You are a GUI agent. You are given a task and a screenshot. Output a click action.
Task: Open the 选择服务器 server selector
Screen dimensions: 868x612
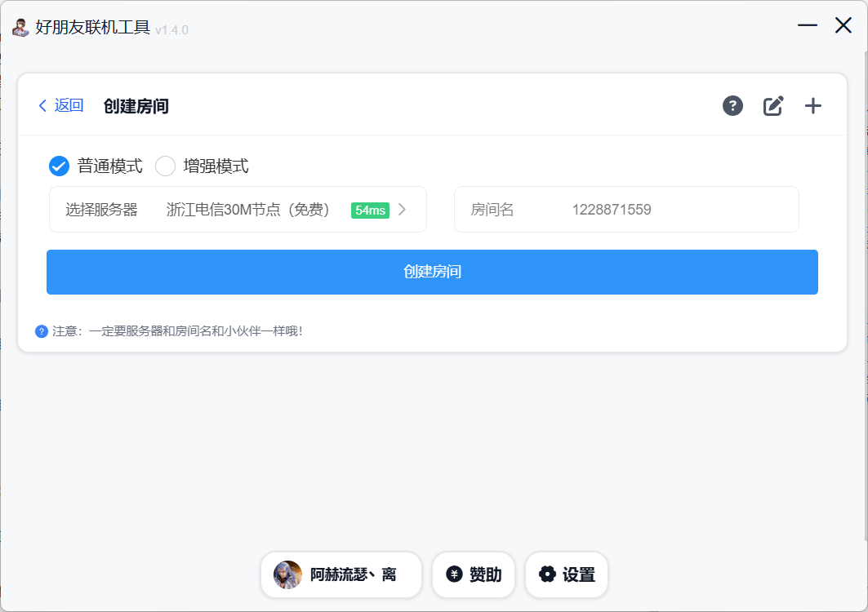pyautogui.click(x=237, y=210)
